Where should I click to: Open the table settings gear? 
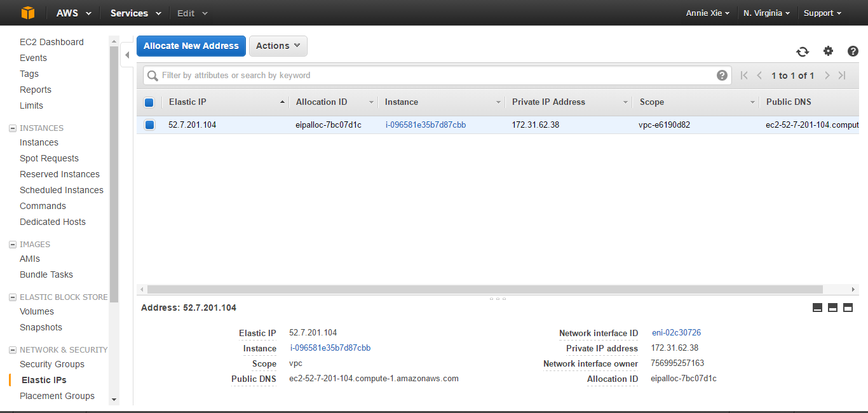click(x=828, y=51)
